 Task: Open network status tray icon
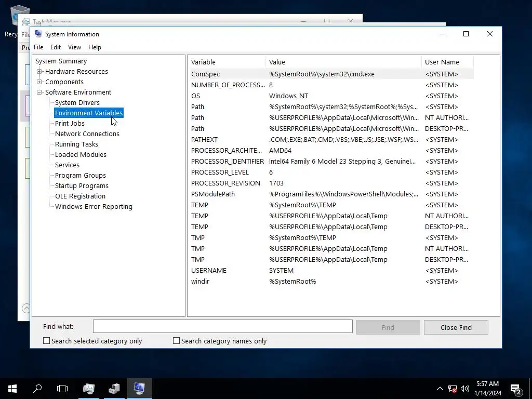[x=453, y=389]
